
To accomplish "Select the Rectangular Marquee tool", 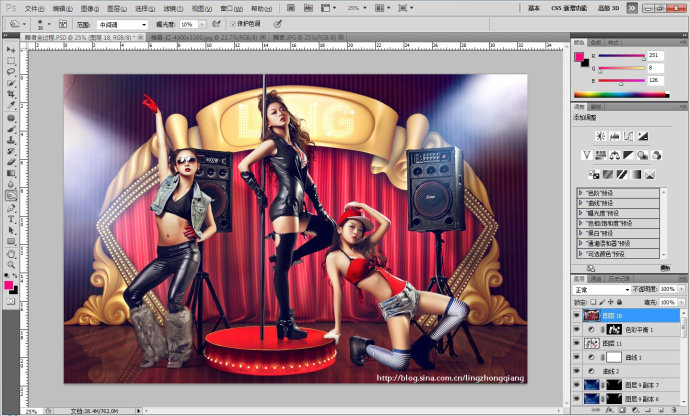I will point(11,60).
